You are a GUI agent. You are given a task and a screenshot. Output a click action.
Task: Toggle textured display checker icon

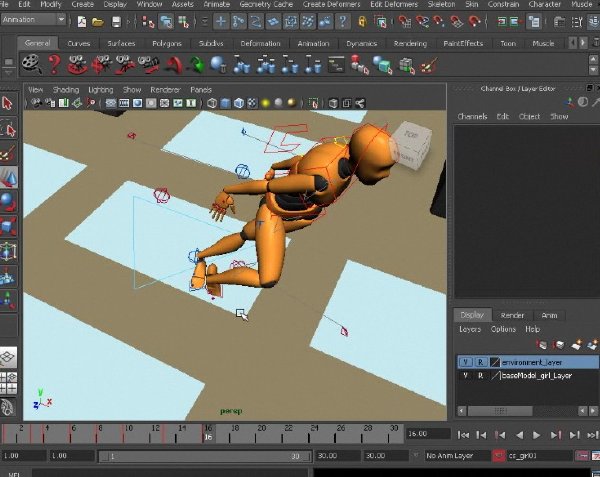click(252, 103)
